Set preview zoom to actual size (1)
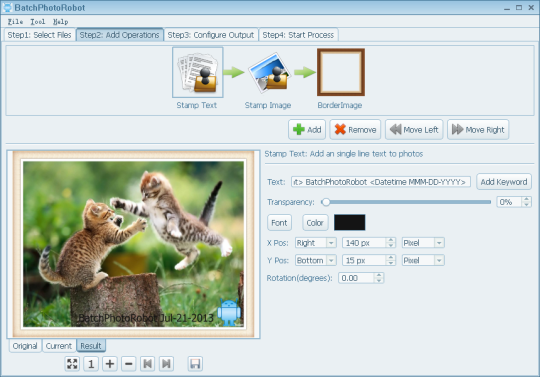The height and width of the screenshot is (377, 540). (x=91, y=364)
